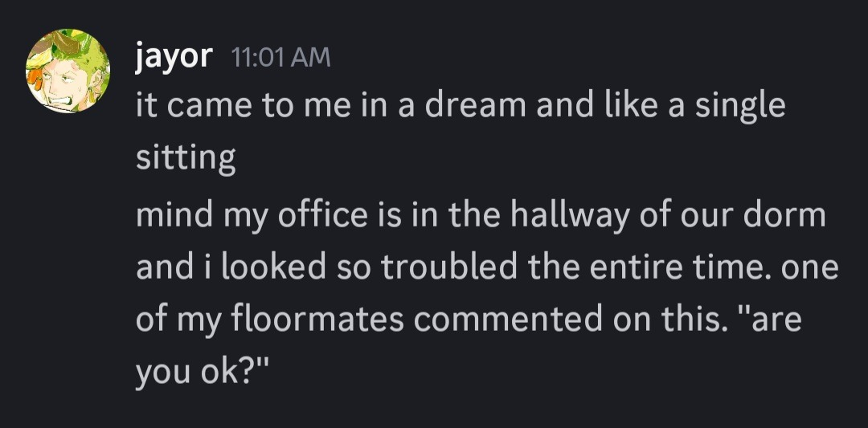The width and height of the screenshot is (868, 428).
Task: Click the quoted text "you ok?"
Action: coord(200,373)
